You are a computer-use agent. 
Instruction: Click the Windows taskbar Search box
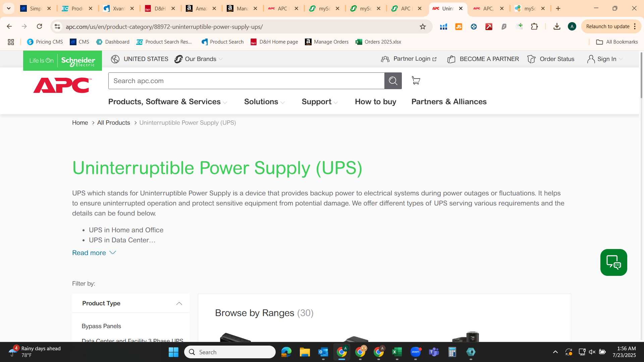click(230, 352)
